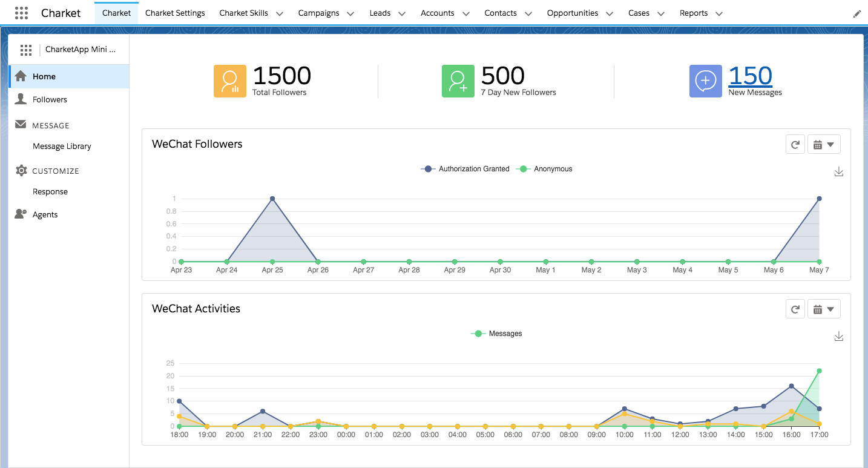
Task: Download the WeChat Activities chart
Action: [x=838, y=337]
